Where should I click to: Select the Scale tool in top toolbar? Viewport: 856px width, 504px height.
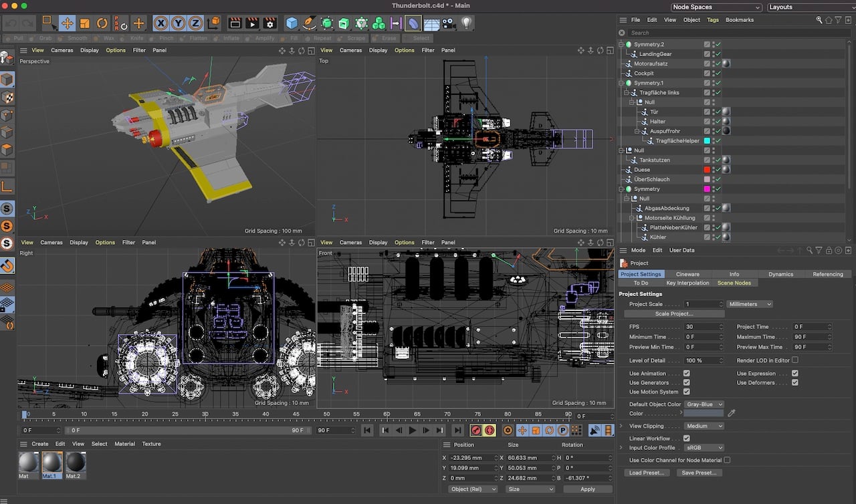[x=85, y=23]
